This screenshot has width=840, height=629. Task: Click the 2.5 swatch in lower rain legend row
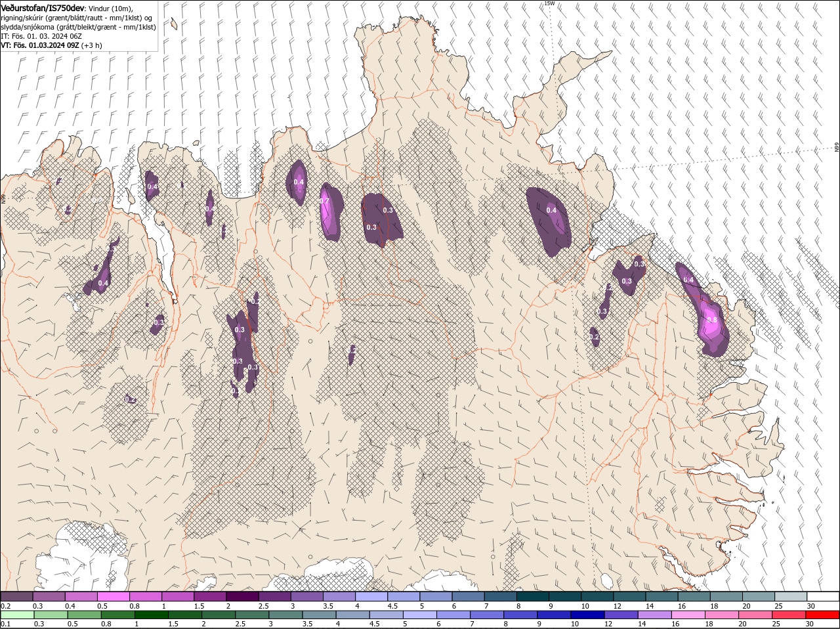[252, 615]
